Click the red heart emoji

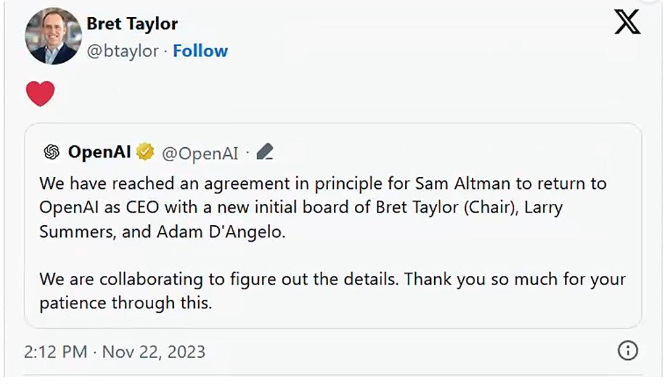40,94
